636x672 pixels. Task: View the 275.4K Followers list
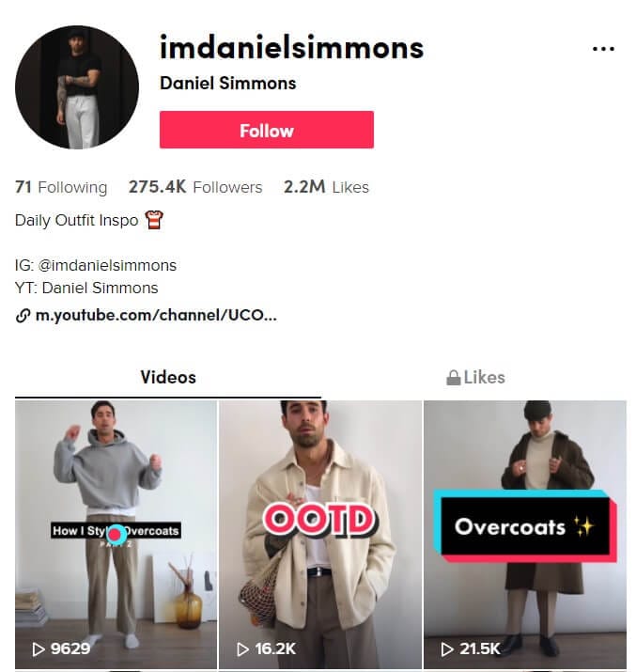tap(195, 187)
